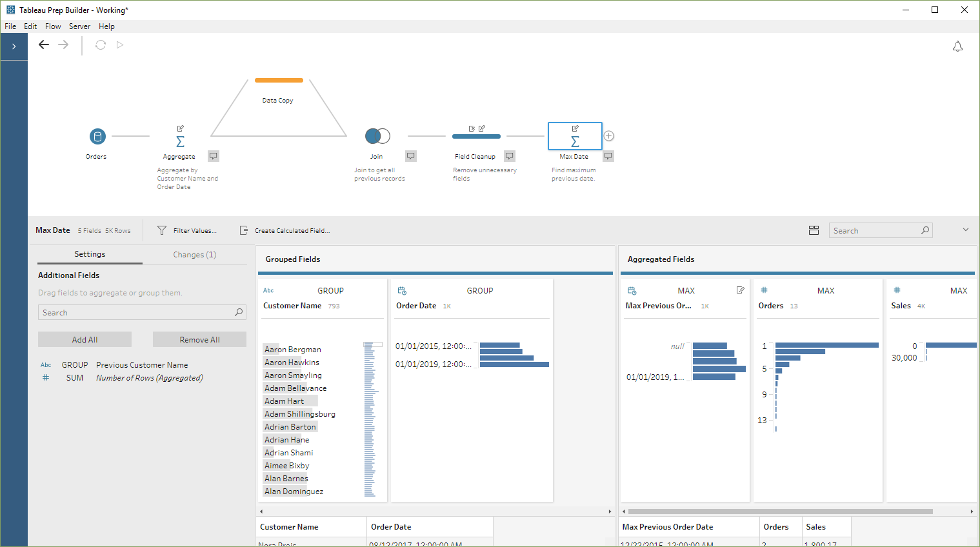Open the Flow menu

point(53,26)
